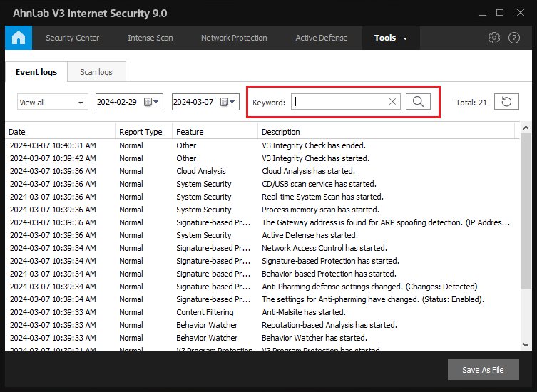
Task: Select row 'Behavior-based Protection has started.'
Action: (x=262, y=274)
